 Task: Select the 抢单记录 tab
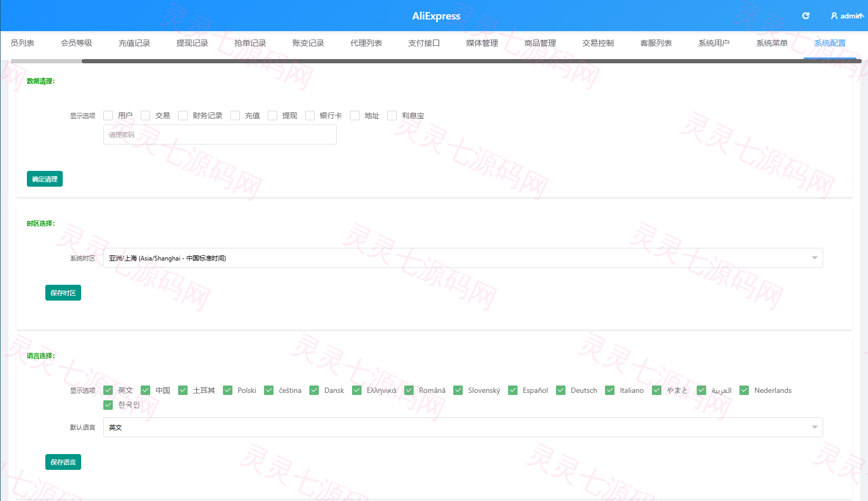[250, 43]
